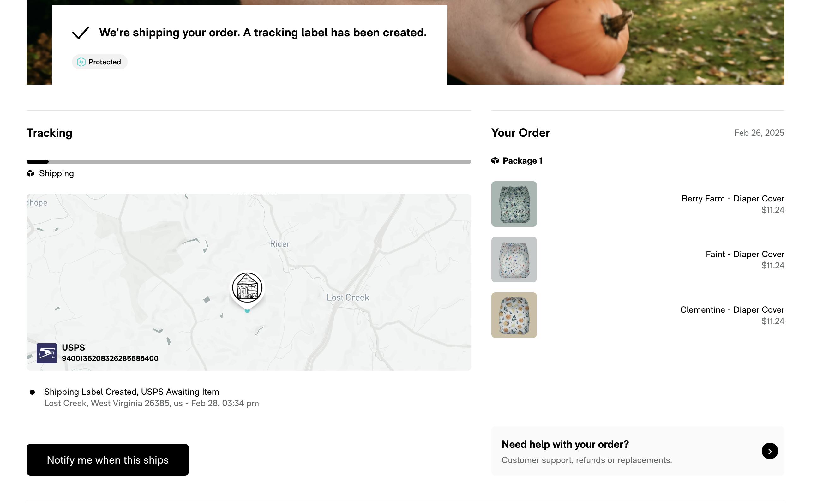823x504 pixels.
Task: Click the Shipping box icon
Action: point(30,173)
